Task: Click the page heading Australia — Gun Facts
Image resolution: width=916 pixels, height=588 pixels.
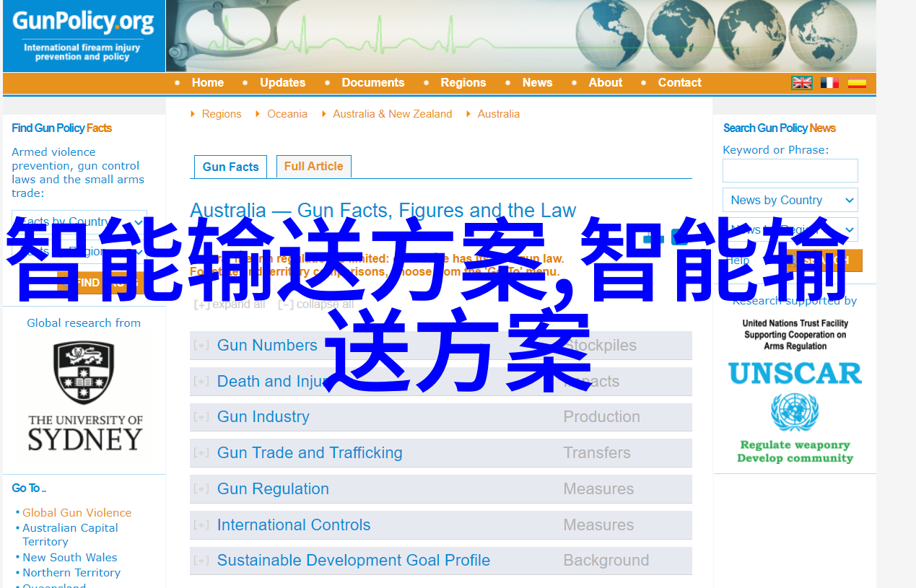Action: tap(383, 211)
